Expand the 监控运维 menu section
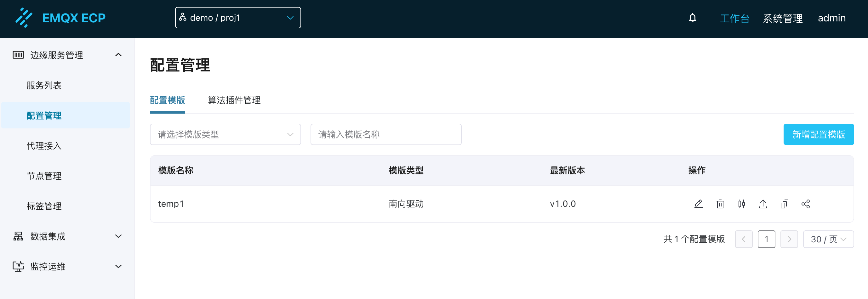868x299 pixels. [x=118, y=266]
